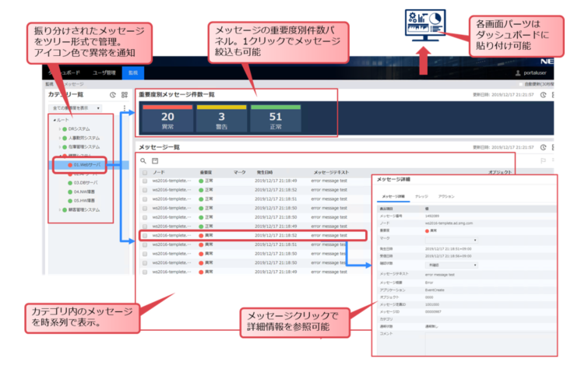Viewport: 588px width, 369px height.
Task: Click the calendar icon beside the search icon
Action: (x=154, y=160)
